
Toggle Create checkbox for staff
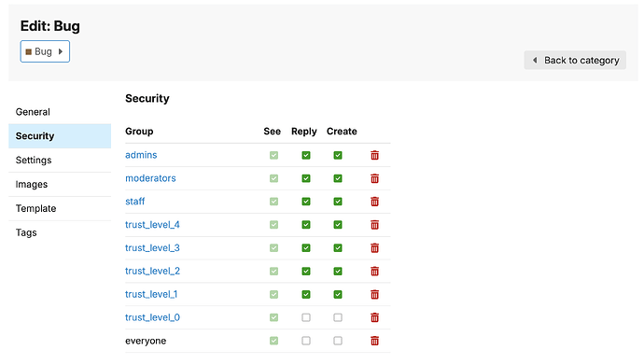pyautogui.click(x=338, y=202)
